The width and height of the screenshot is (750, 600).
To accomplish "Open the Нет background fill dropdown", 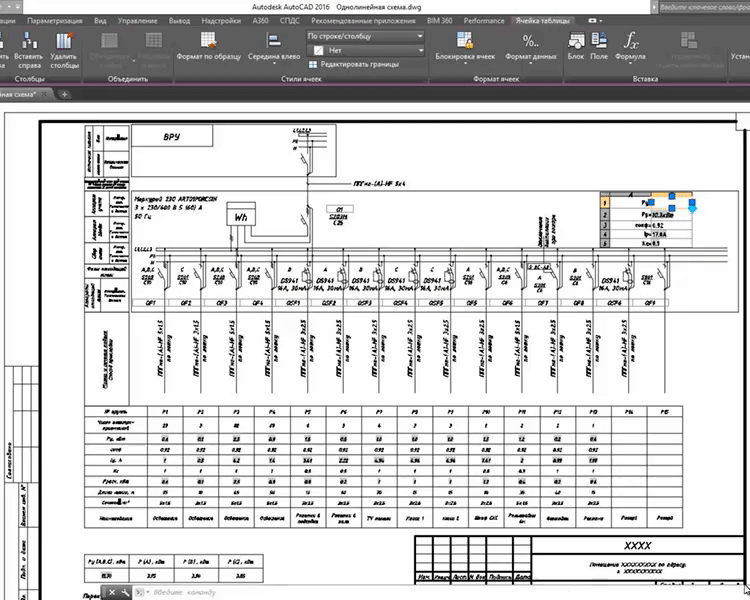I will pyautogui.click(x=365, y=50).
